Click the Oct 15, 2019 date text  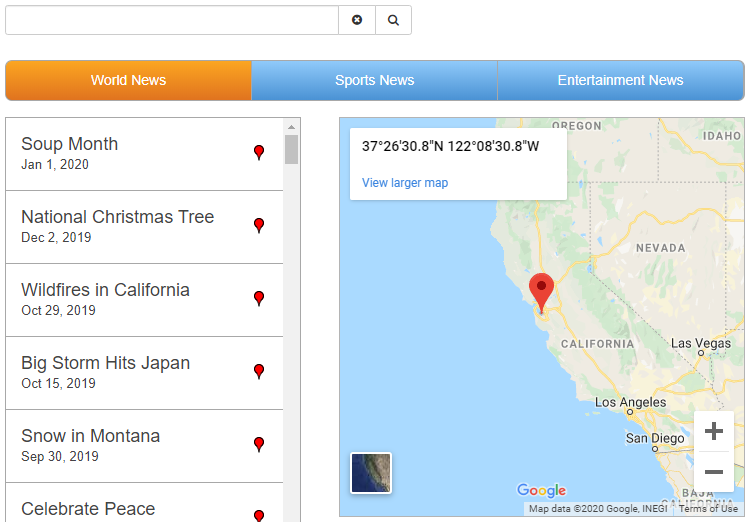pos(58,383)
